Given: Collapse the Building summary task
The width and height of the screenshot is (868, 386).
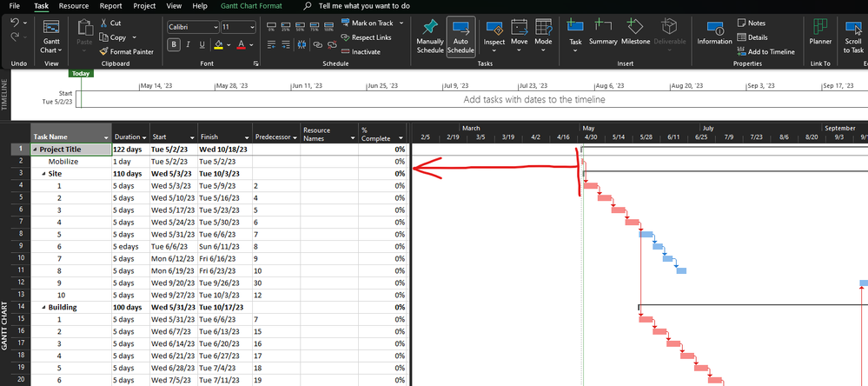Looking at the screenshot, I should point(43,308).
